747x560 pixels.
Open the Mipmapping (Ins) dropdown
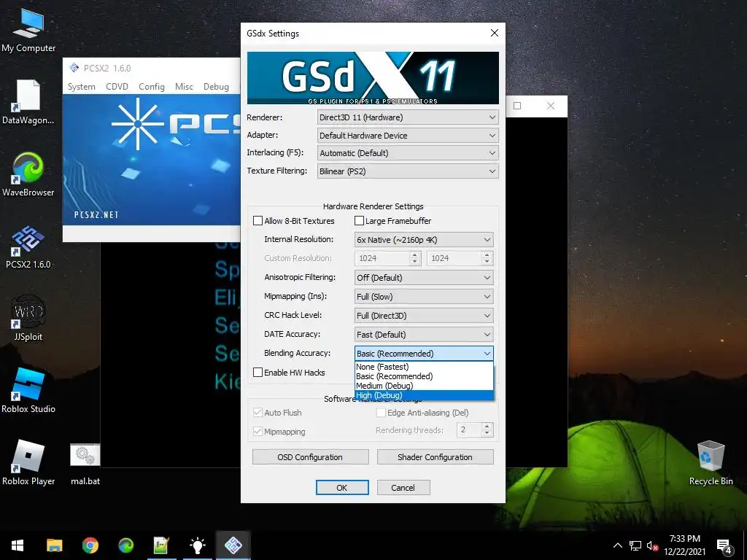(x=424, y=297)
